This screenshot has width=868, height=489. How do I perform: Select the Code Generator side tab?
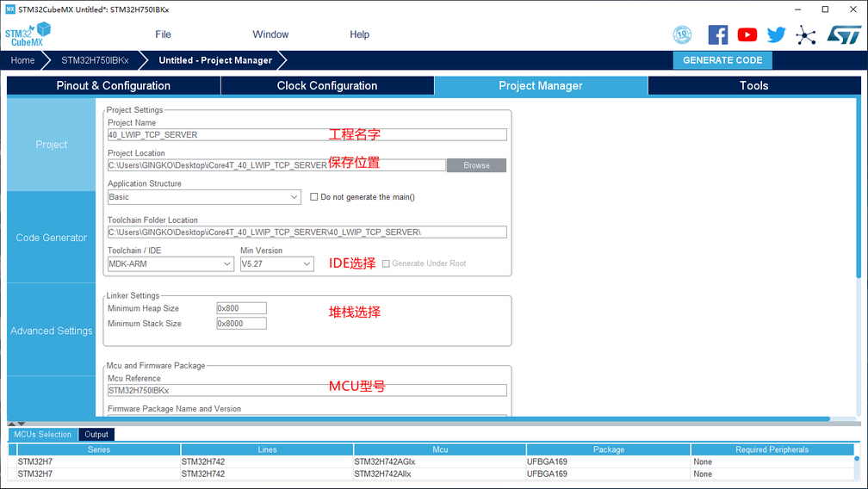pos(52,238)
